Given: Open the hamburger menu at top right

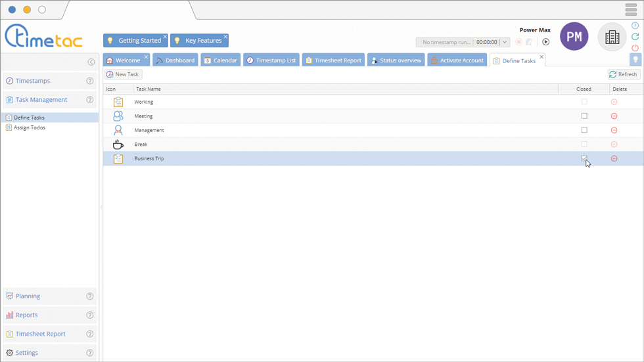Looking at the screenshot, I should 631,9.
